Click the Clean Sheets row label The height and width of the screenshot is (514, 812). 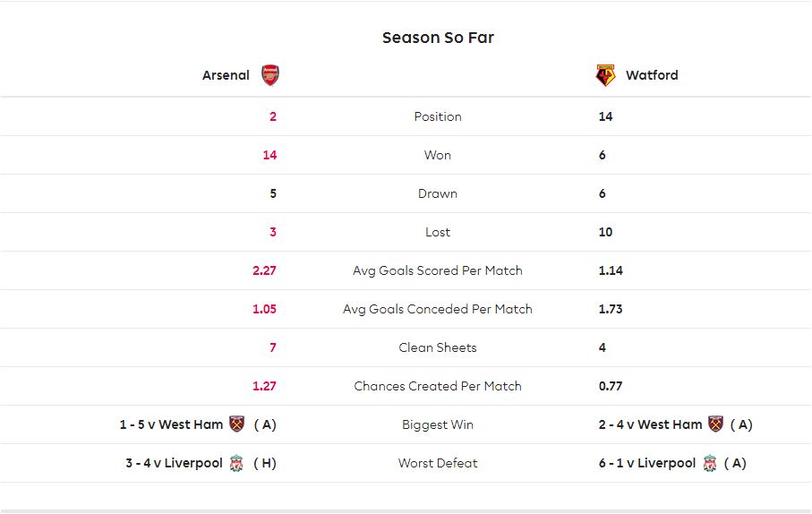438,347
